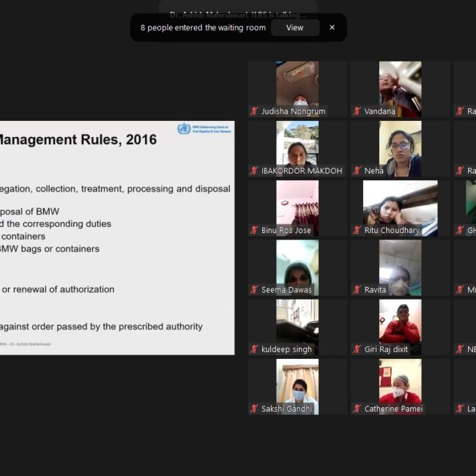Click the "8 people entered the waiting room" text
Image resolution: width=476 pixels, height=476 pixels.
(x=203, y=28)
